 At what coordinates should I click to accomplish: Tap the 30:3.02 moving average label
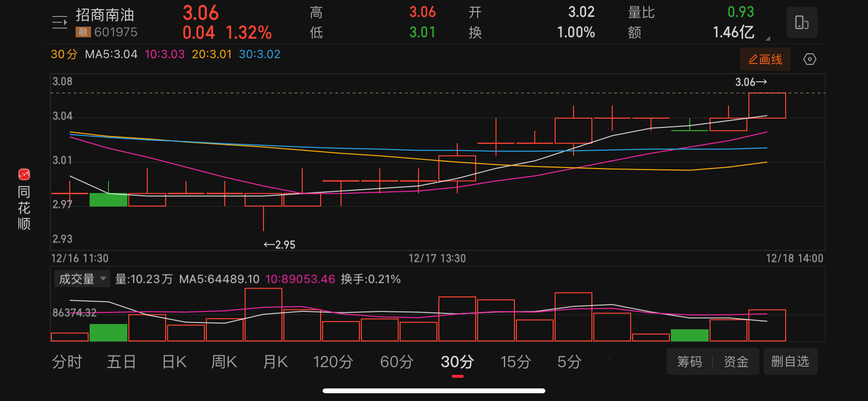pos(260,54)
